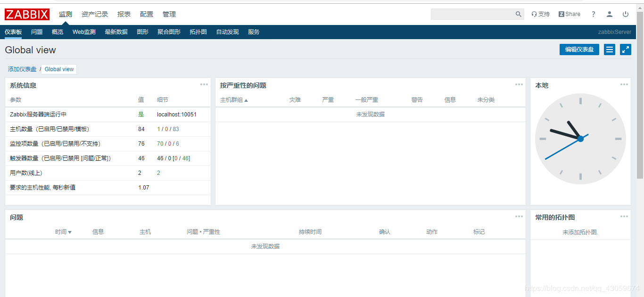Screen dimensions: 644x297
Task: Switch to the 最新数据 tab
Action: click(x=116, y=32)
